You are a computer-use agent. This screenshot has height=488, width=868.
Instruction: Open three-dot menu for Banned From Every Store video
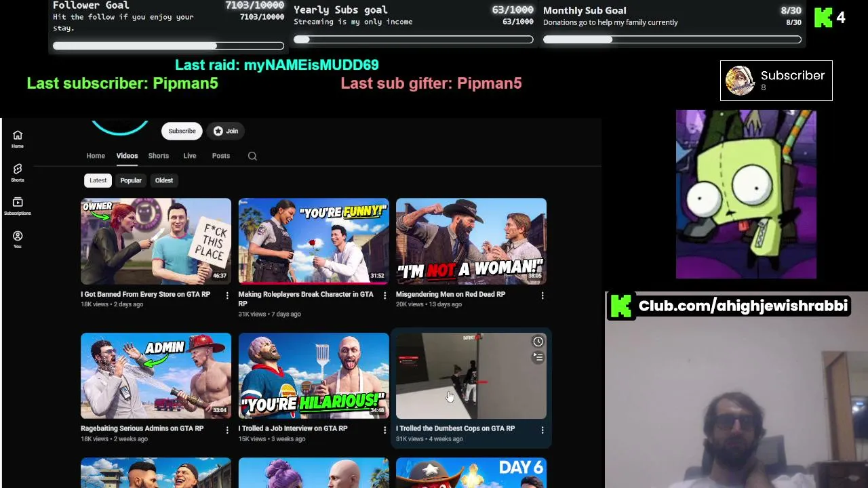pyautogui.click(x=227, y=296)
